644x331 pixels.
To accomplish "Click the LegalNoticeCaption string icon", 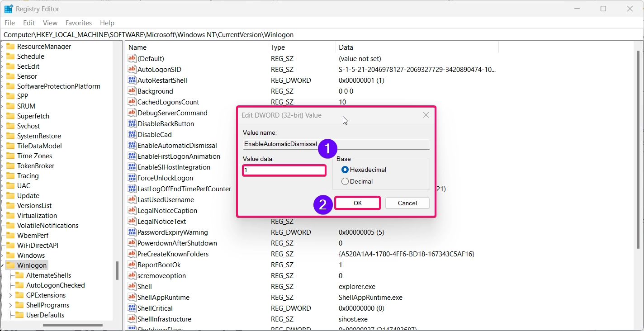I will (x=132, y=210).
